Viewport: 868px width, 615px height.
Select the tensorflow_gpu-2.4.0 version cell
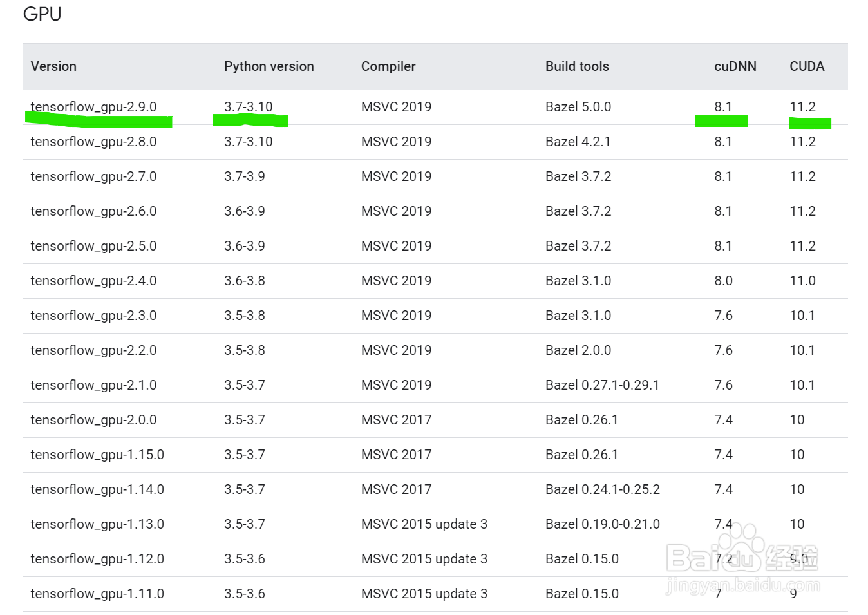tap(93, 281)
